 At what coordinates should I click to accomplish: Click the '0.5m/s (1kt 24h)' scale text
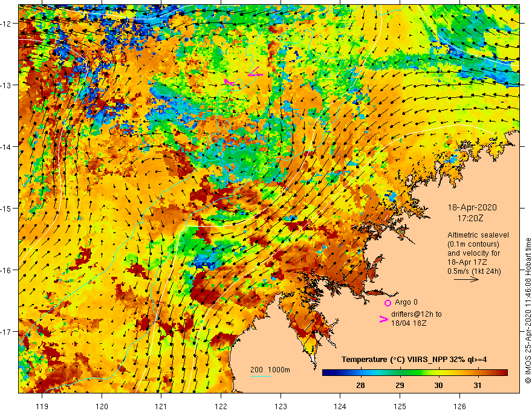pos(474,271)
